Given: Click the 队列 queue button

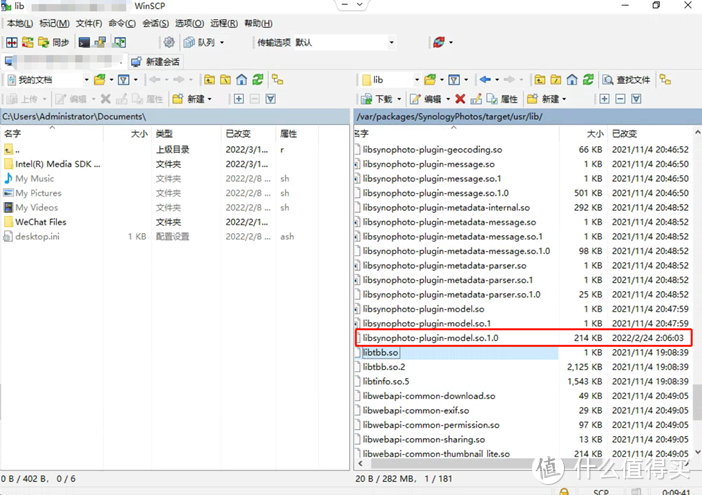Looking at the screenshot, I should click(200, 43).
